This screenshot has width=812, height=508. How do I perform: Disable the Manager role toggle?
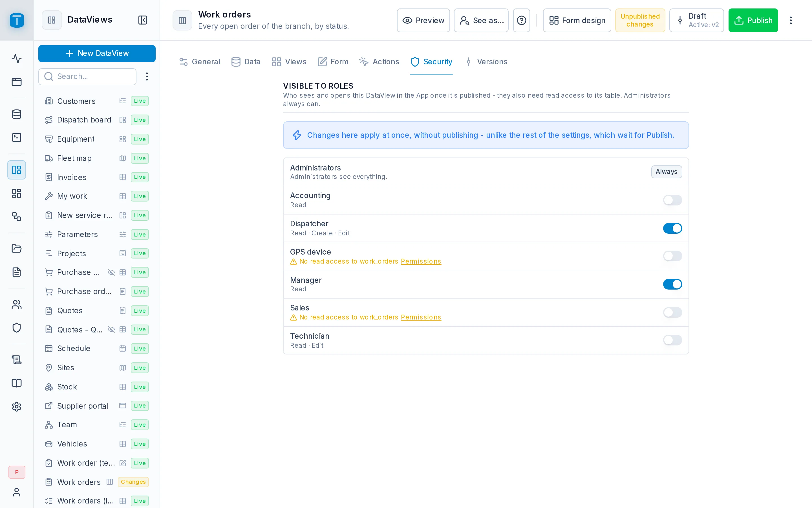(x=672, y=284)
